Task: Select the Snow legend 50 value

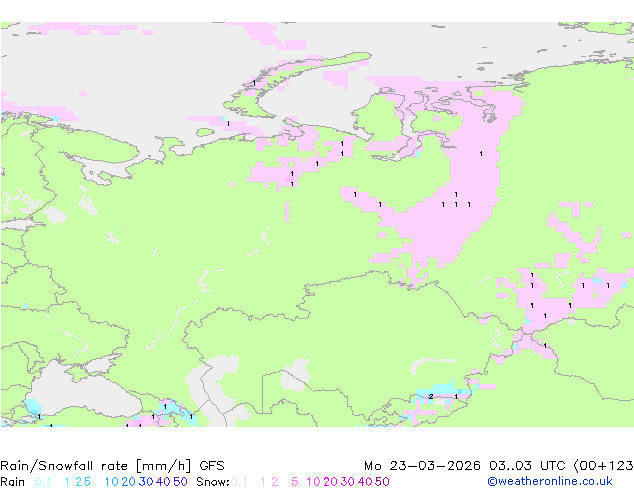Action: point(383,482)
